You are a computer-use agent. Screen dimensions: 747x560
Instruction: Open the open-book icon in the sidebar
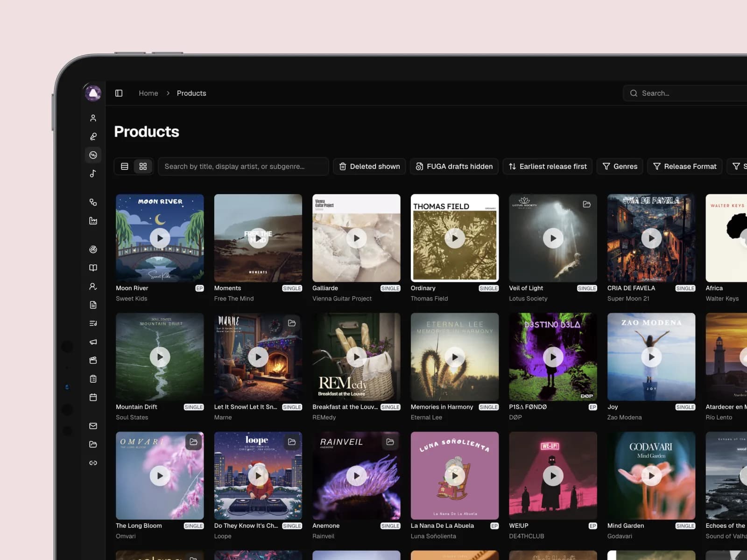(93, 268)
